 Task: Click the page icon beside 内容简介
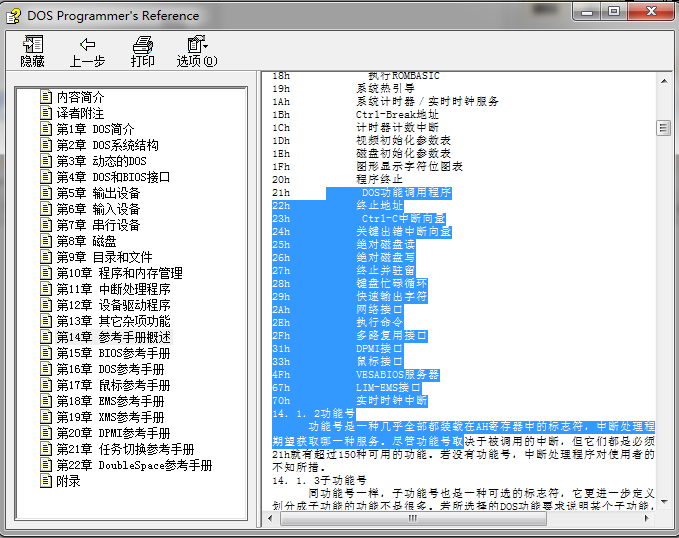(x=46, y=97)
